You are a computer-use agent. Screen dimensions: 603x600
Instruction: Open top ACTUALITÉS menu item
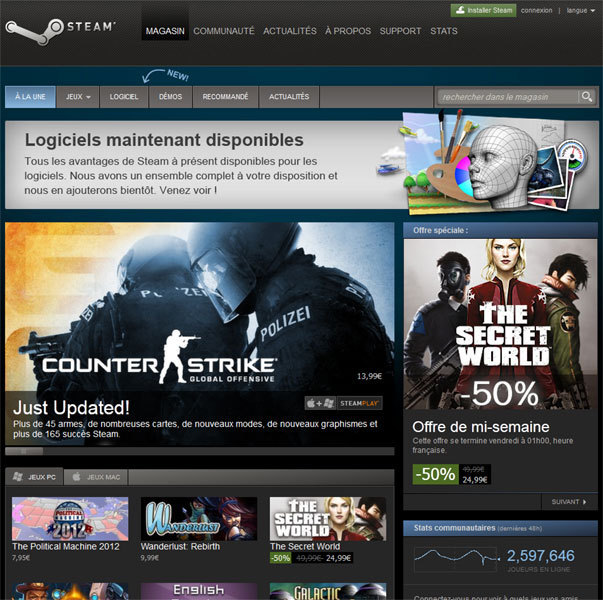[290, 31]
